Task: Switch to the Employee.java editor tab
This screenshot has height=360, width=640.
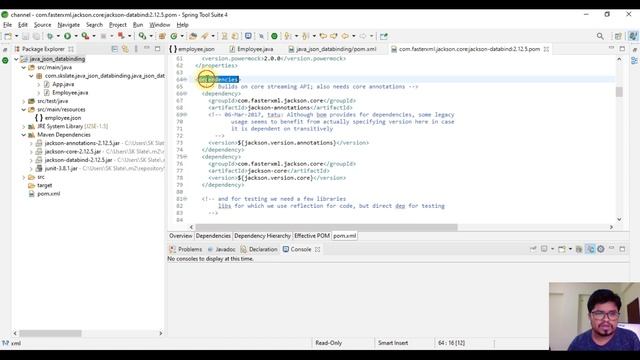Action: 251,49
